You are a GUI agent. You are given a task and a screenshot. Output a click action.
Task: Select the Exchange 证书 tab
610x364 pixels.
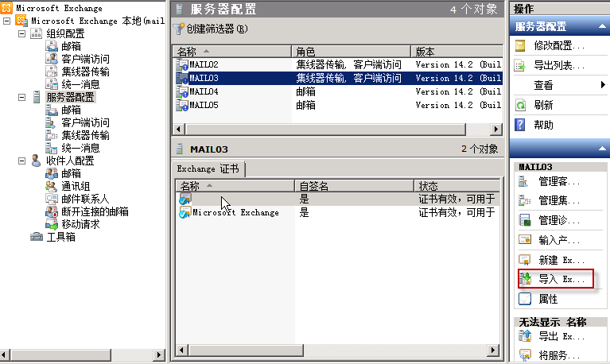[208, 168]
